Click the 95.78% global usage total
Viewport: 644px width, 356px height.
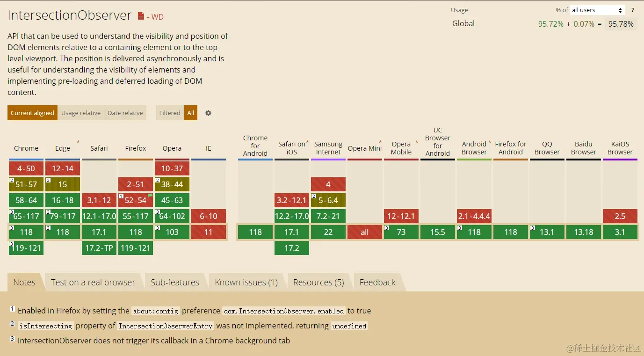pyautogui.click(x=621, y=24)
